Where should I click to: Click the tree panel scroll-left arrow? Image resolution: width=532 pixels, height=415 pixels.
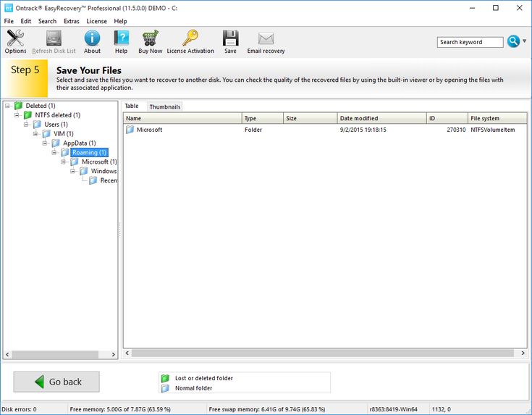point(7,355)
